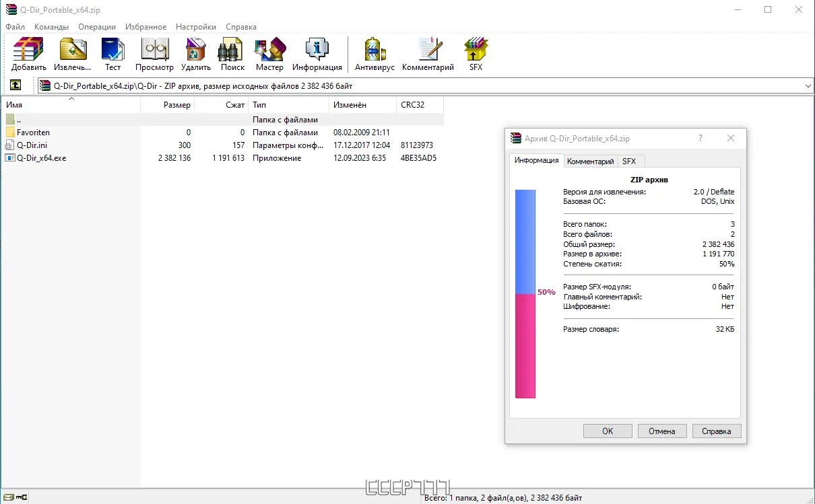Screen dimensions: 815x504
Task: Click date 17.12.2017 12:04
Action: pyautogui.click(x=362, y=145)
